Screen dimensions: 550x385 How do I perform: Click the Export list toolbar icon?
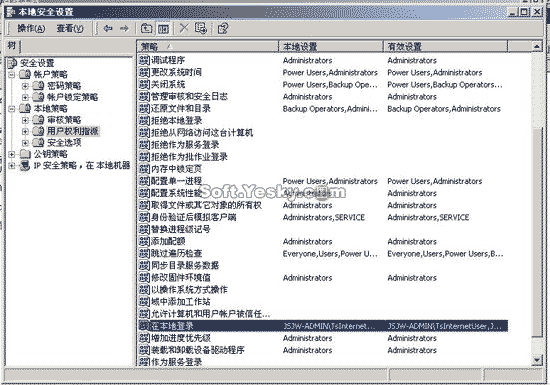click(201, 28)
